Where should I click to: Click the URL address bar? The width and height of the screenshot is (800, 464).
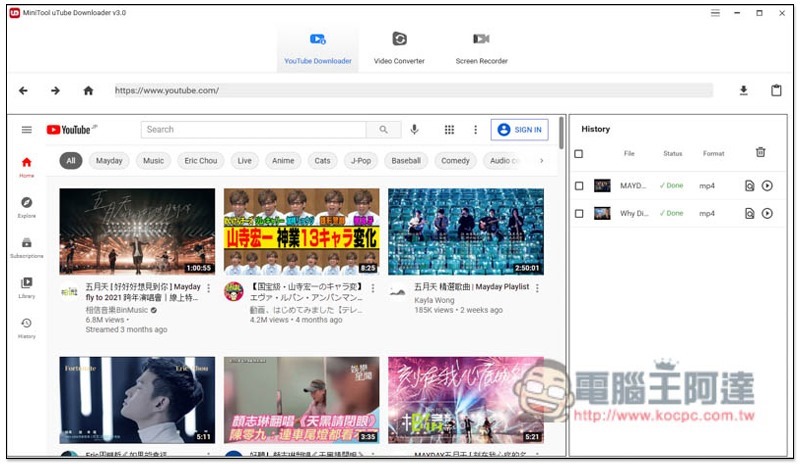click(413, 90)
